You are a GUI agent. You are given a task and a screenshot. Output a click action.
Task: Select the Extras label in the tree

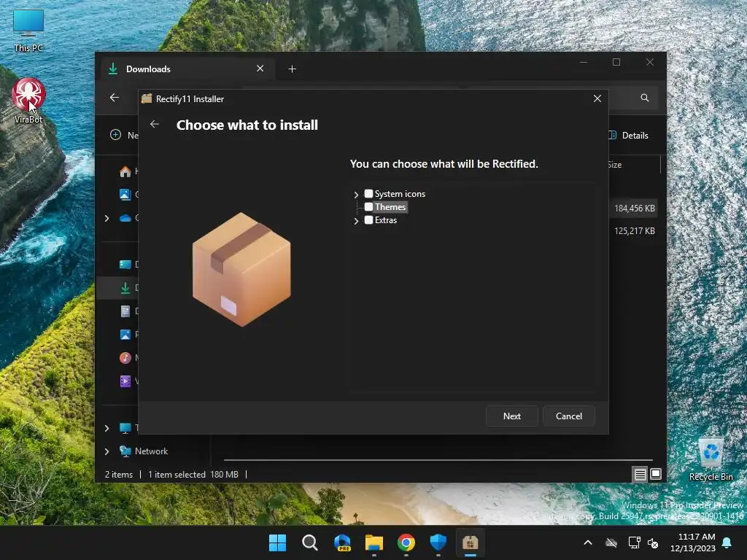point(385,220)
